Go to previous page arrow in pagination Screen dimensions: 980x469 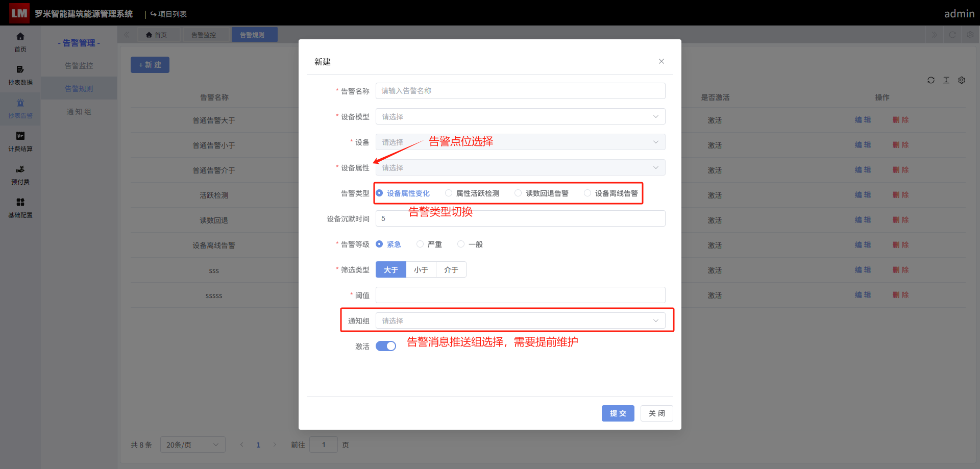[242, 445]
